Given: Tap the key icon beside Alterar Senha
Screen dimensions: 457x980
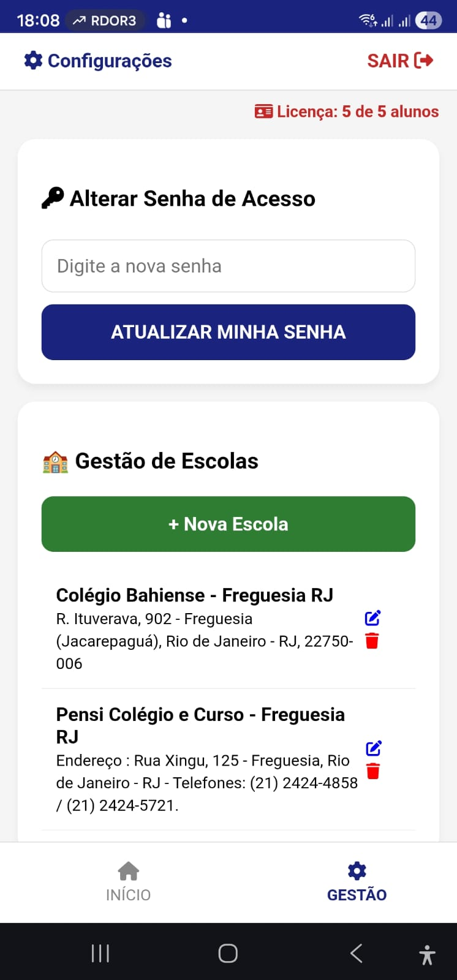Looking at the screenshot, I should (x=53, y=198).
